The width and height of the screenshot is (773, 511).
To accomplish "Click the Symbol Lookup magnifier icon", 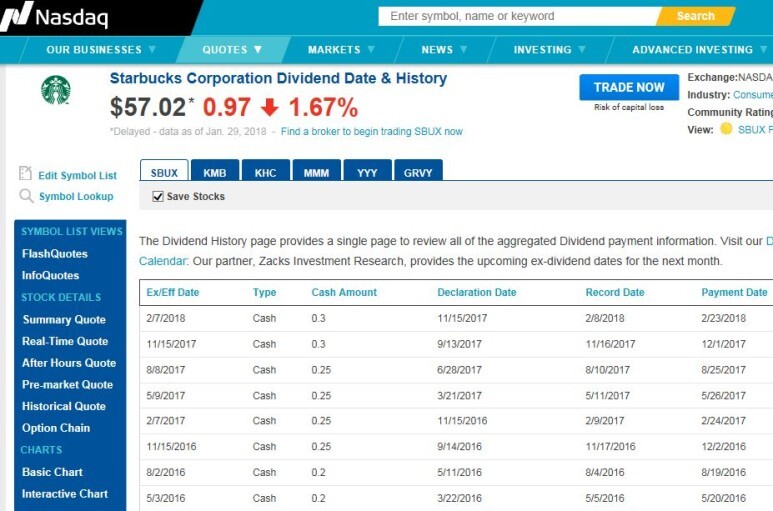I will pos(26,196).
